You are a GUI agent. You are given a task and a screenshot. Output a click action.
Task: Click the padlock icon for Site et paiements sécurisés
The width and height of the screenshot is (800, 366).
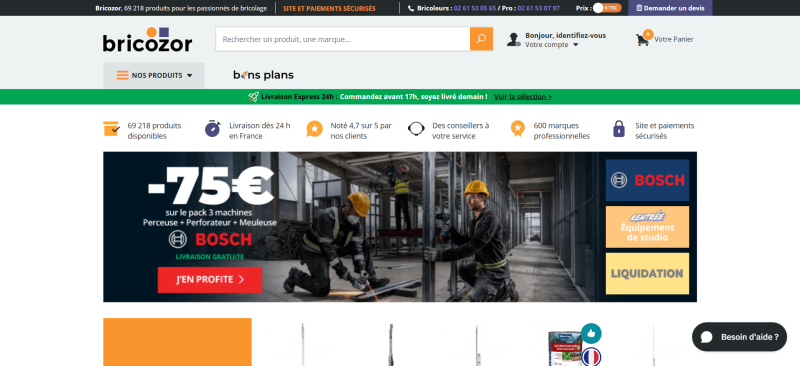point(619,129)
